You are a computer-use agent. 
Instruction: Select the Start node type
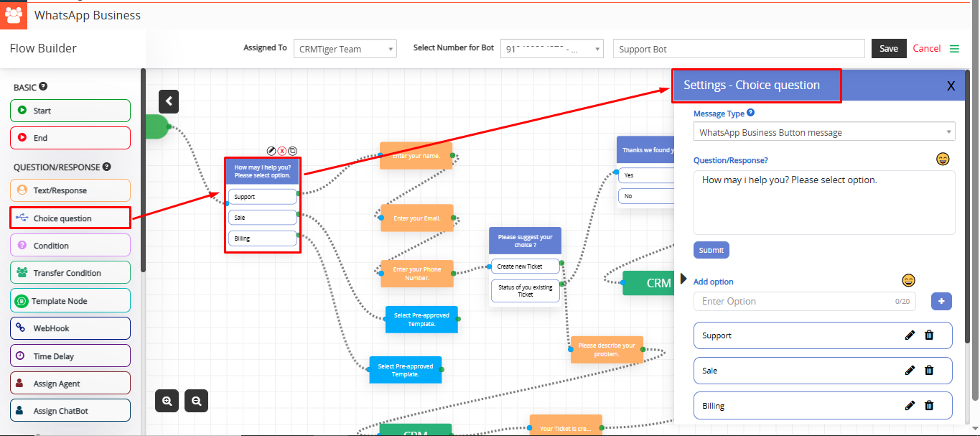70,111
